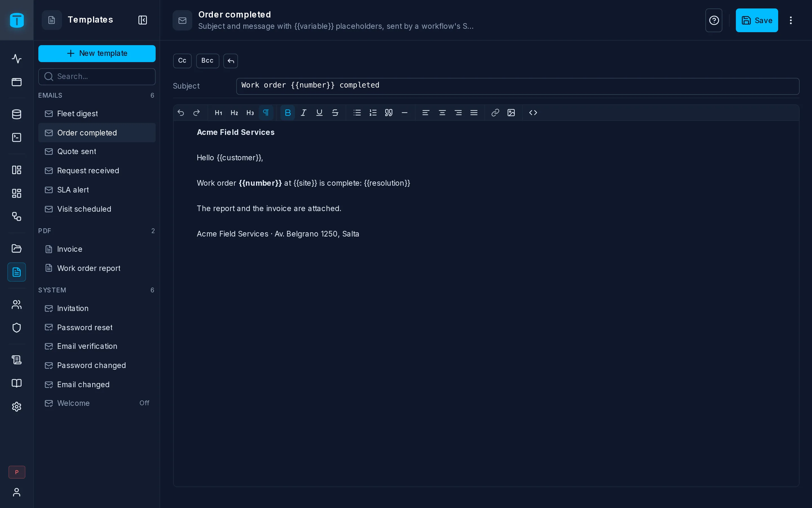Toggle italic formatting

(x=303, y=113)
